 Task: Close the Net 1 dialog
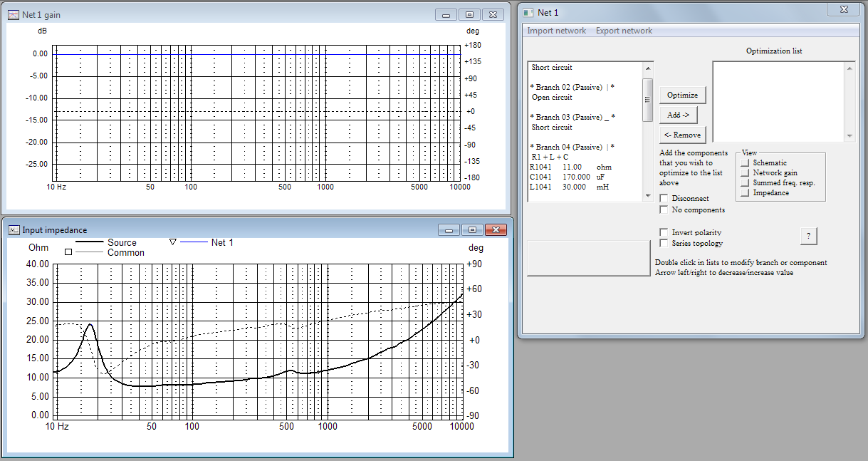click(x=844, y=9)
